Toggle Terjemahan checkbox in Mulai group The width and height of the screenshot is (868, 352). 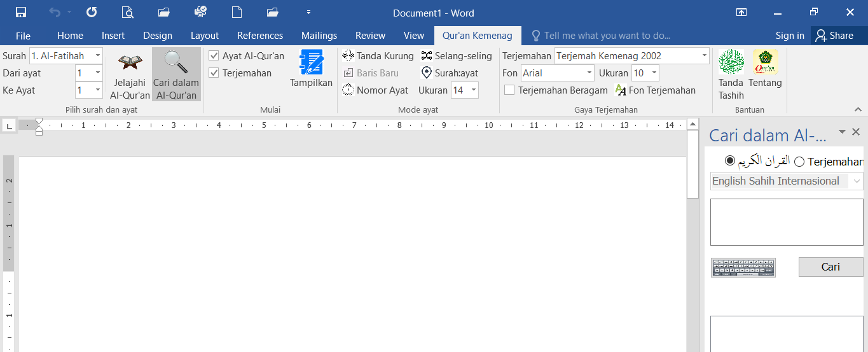pyautogui.click(x=214, y=73)
